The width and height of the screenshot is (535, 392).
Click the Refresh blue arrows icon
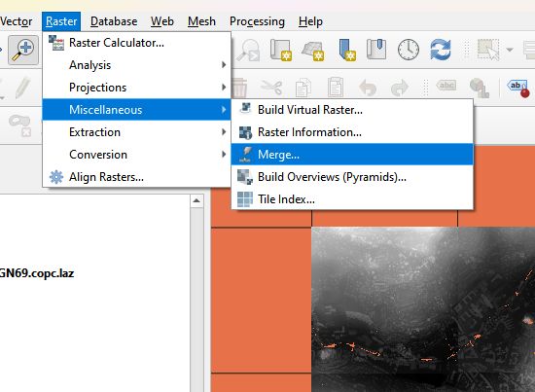pyautogui.click(x=441, y=50)
